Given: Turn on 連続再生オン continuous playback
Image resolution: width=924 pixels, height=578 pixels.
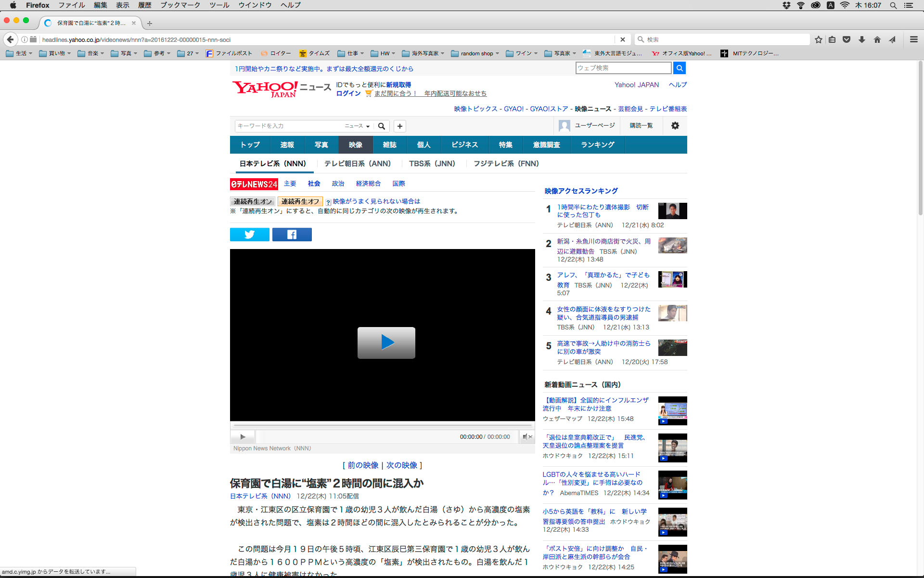Looking at the screenshot, I should (x=253, y=201).
